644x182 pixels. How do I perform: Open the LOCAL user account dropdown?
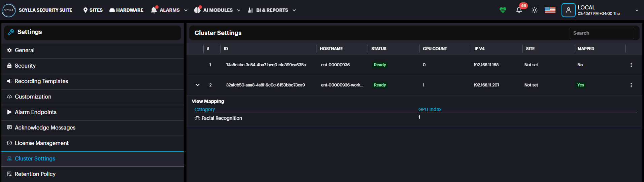637,10
